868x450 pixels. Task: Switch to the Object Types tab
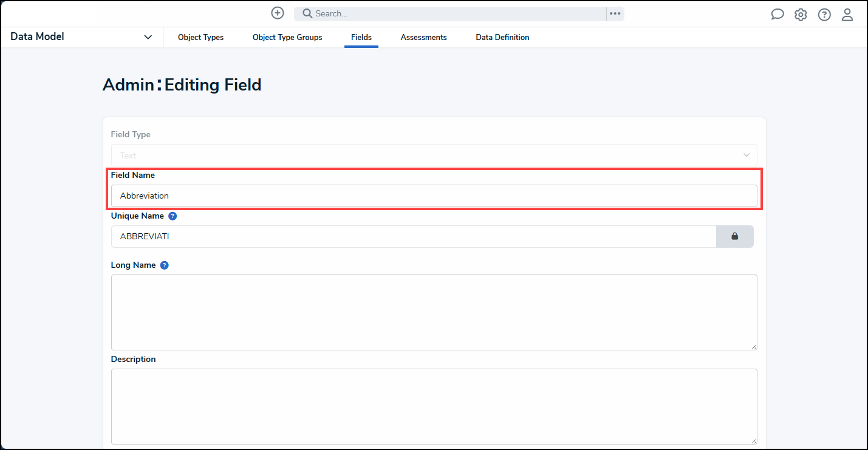coord(200,37)
